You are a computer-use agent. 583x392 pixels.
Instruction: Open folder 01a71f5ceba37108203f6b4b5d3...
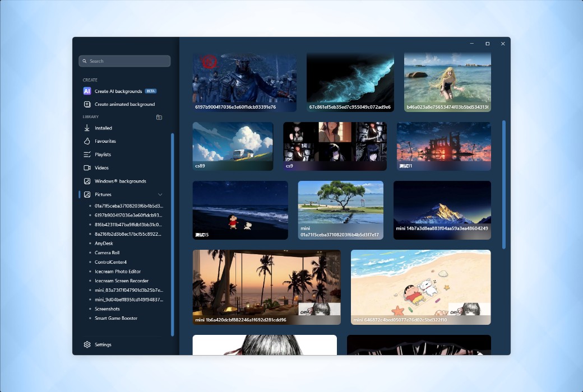[128, 206]
